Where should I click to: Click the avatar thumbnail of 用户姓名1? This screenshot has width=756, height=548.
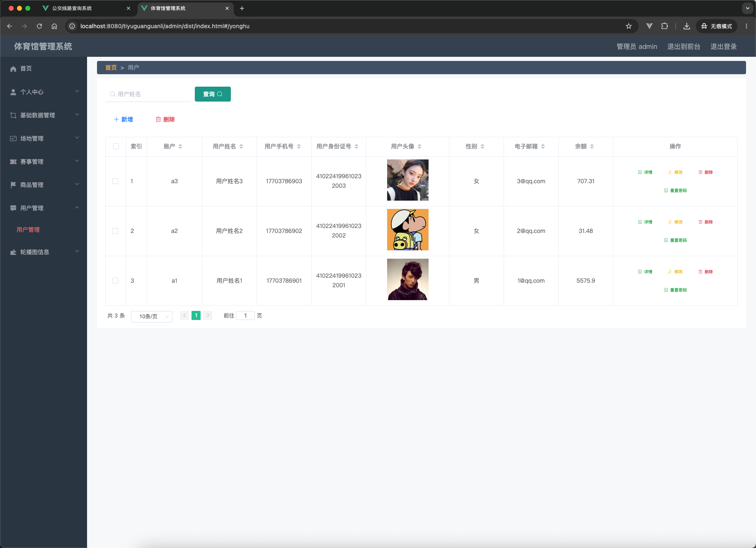[408, 279]
